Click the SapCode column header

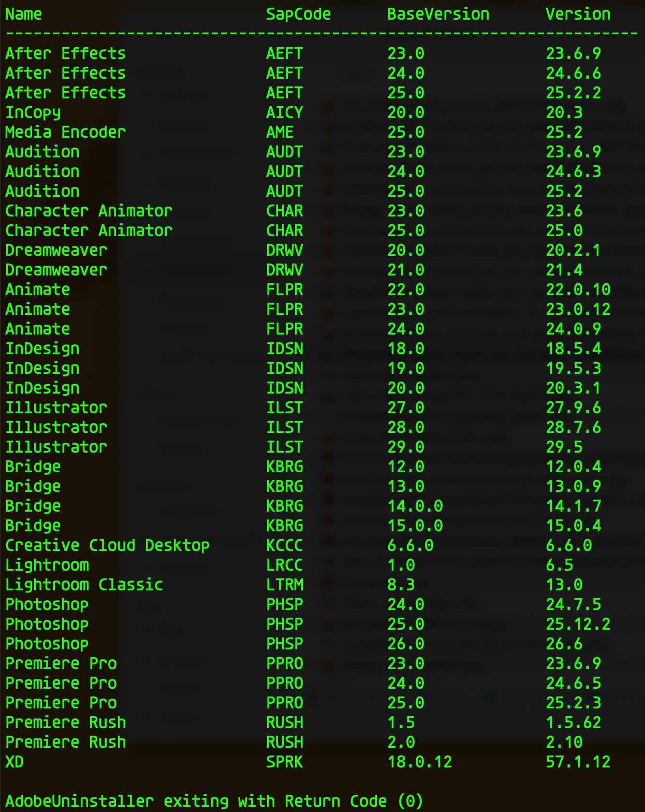[x=298, y=14]
